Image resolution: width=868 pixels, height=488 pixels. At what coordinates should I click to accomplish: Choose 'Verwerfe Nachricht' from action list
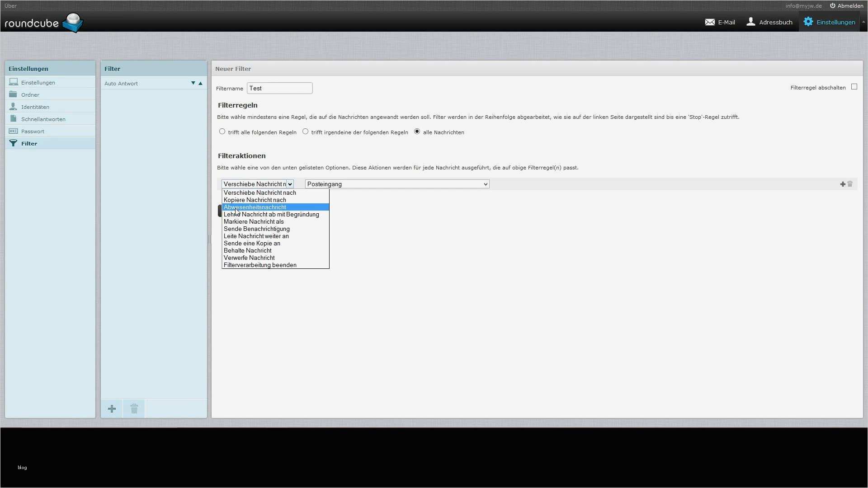click(249, 258)
